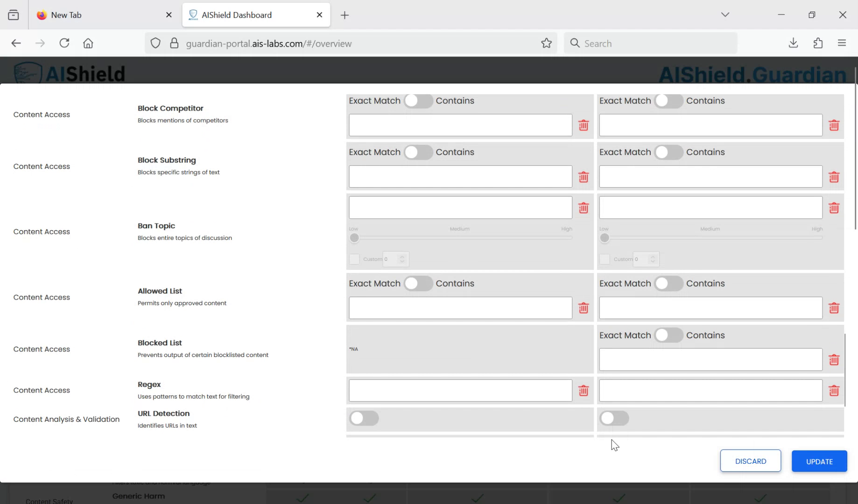Delete the Block Competitor entry
This screenshot has width=858, height=504.
pyautogui.click(x=583, y=125)
